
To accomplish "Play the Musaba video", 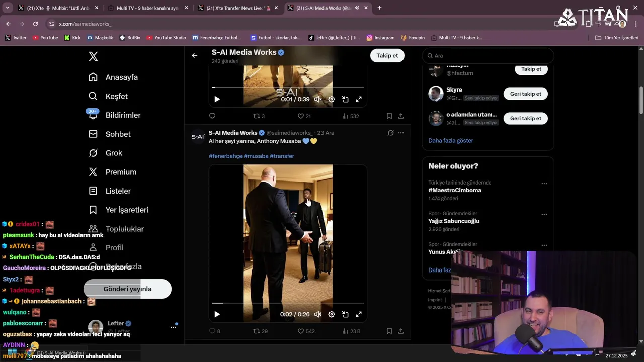I will [217, 314].
